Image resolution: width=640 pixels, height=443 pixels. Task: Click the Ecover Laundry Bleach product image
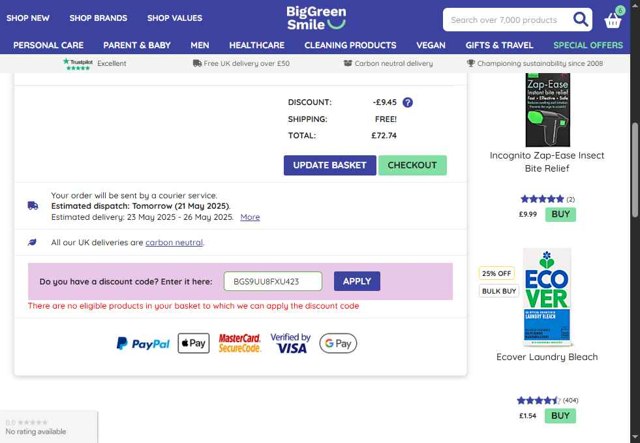point(547,297)
